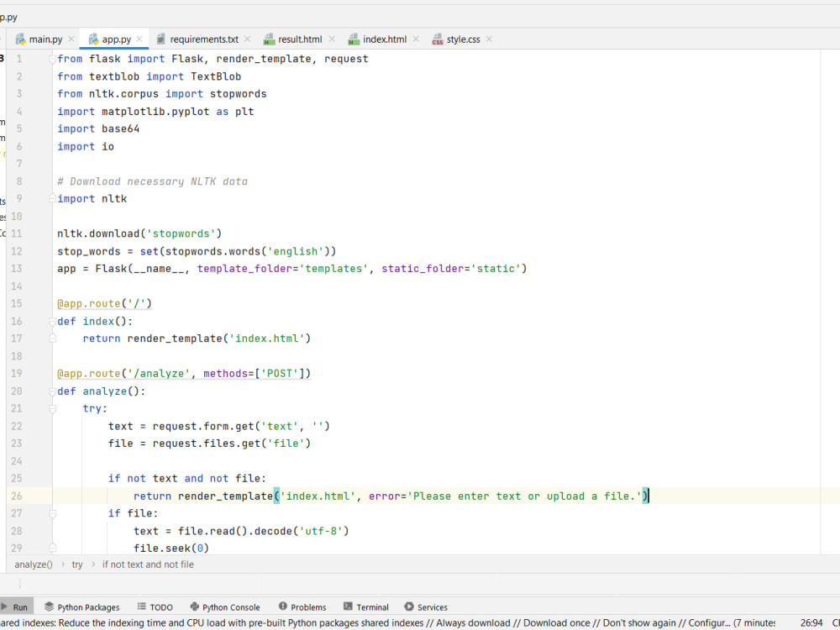Click the try breadcrumb

pos(77,564)
